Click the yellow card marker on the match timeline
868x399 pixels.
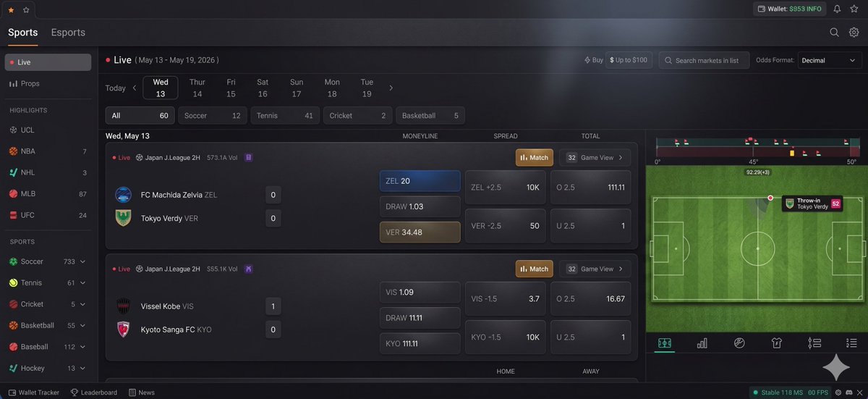click(x=791, y=153)
